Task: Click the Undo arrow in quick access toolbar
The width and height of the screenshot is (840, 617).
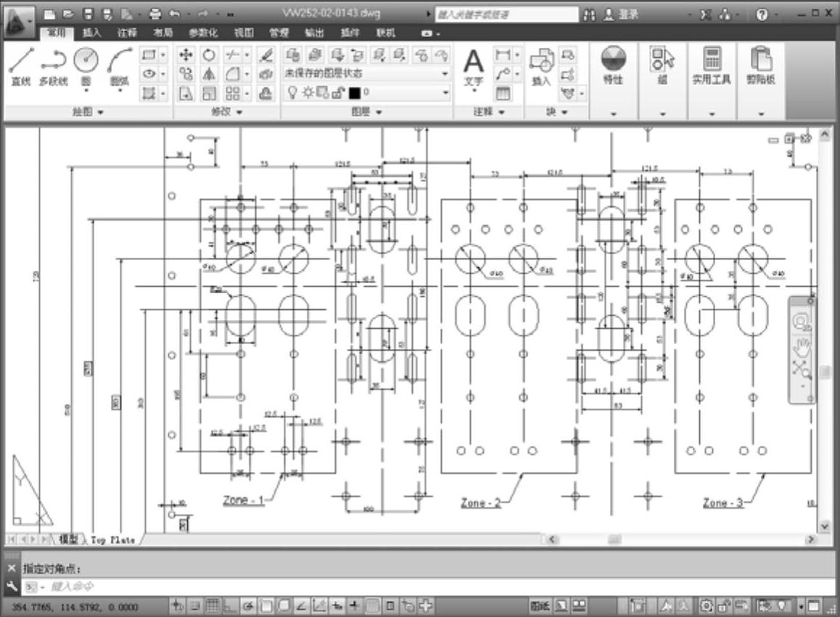Action: point(175,15)
